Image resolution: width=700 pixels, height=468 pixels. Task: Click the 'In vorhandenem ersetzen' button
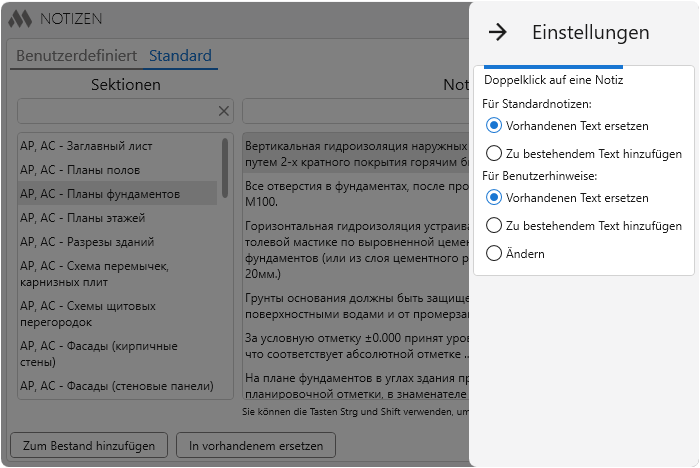pos(256,445)
